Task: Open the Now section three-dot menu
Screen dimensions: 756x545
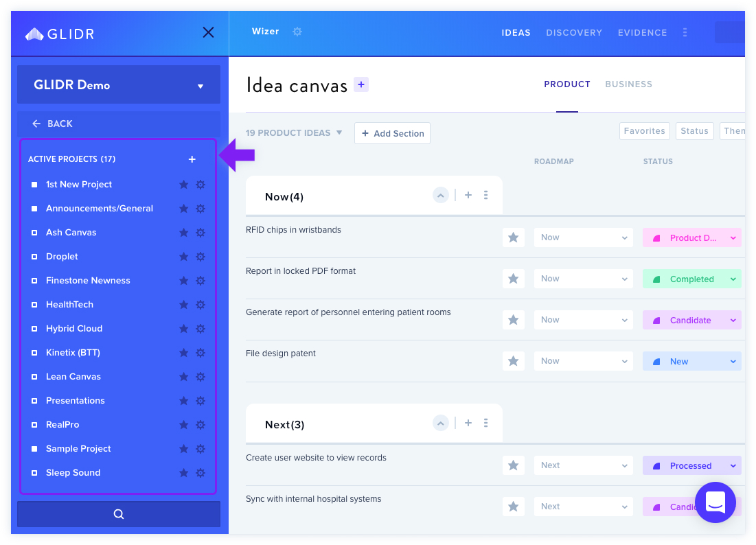Action: click(485, 195)
